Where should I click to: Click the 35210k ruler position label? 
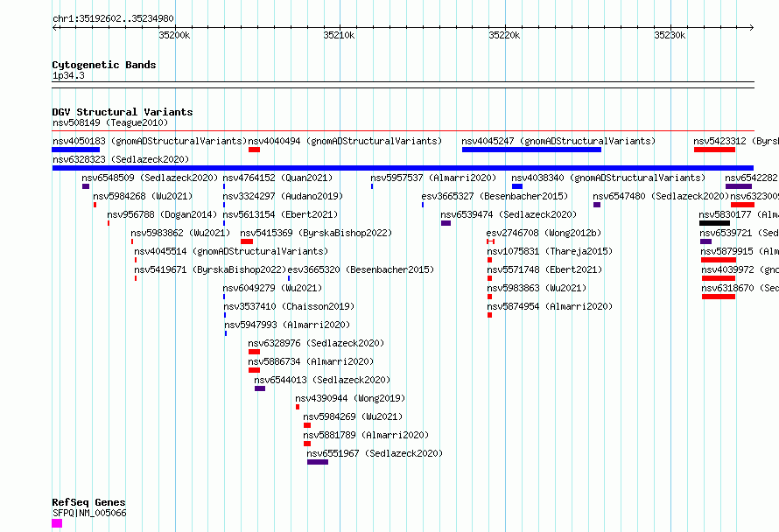(340, 35)
